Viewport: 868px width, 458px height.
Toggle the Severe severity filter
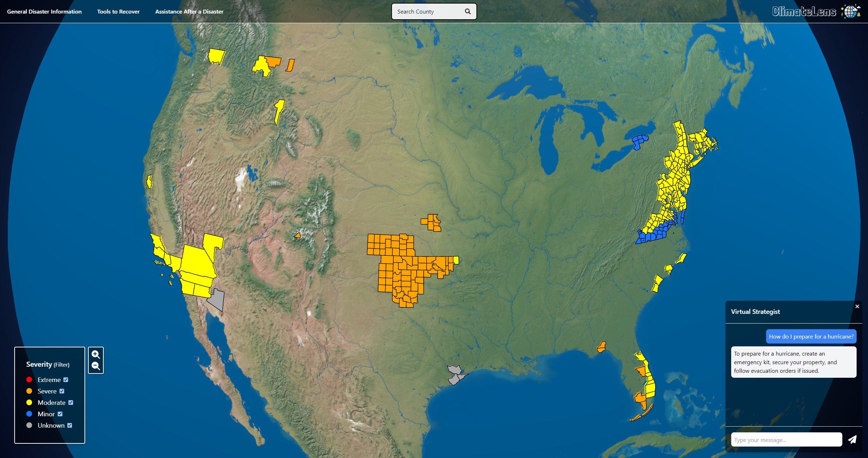point(62,391)
